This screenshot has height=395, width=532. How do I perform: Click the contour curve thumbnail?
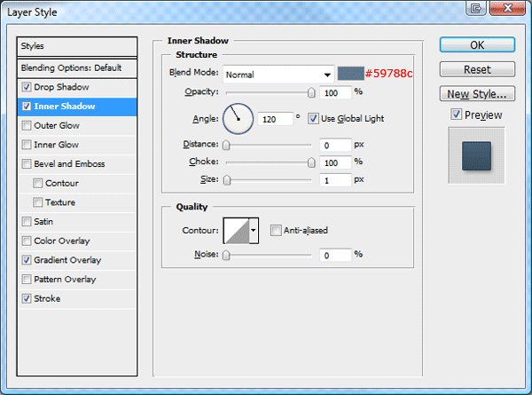(237, 231)
